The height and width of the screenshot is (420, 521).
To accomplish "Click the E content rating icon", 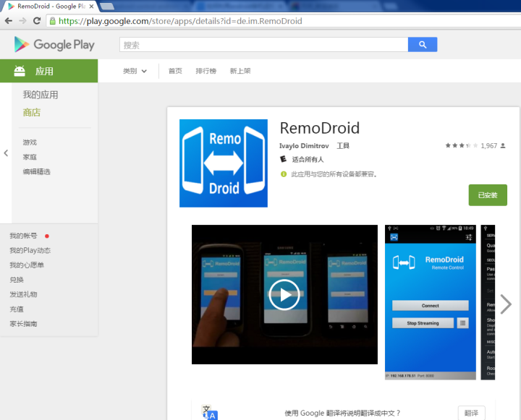I will 283,159.
